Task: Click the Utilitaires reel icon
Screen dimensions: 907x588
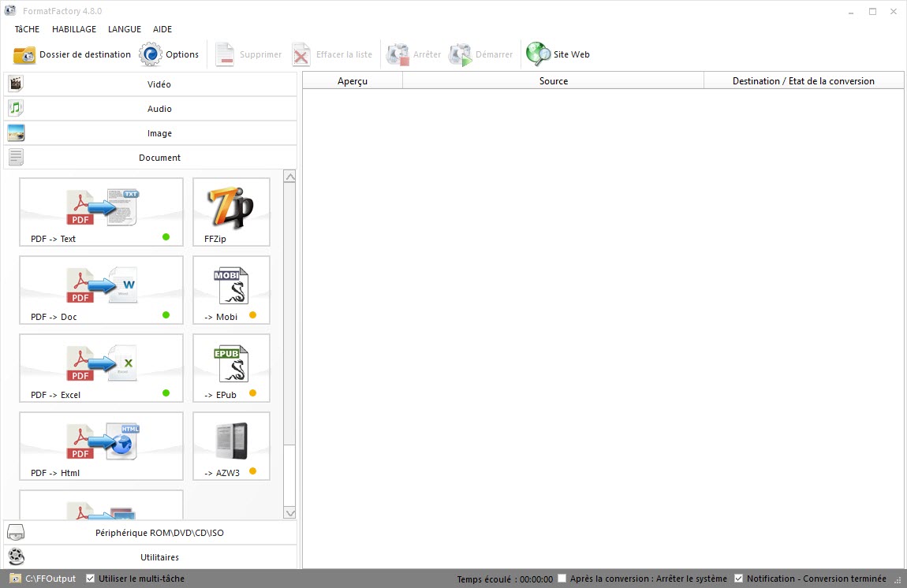Action: point(17,556)
